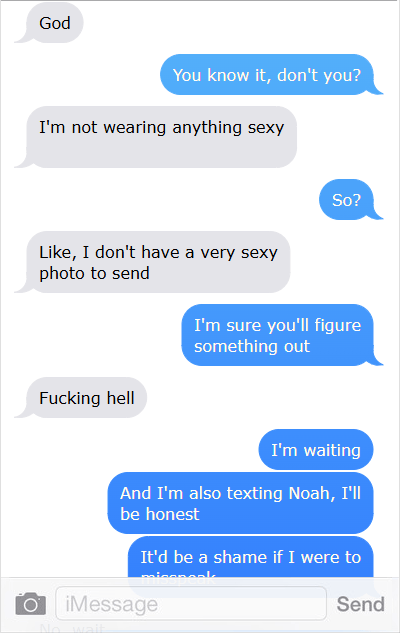Click the word 'anything' in gray bubble
400x633 pixels.
click(x=207, y=128)
